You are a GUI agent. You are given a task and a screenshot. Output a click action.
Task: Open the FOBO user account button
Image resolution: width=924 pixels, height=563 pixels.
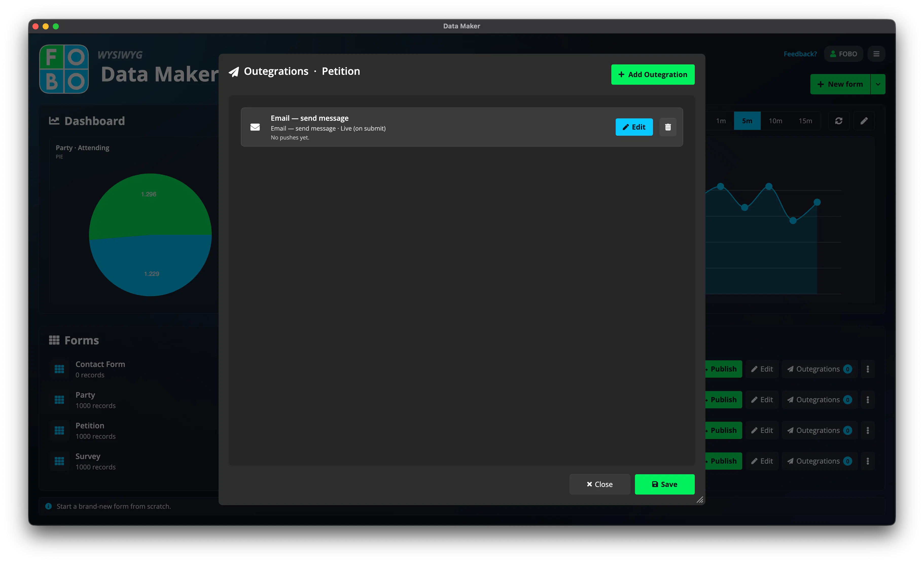[x=843, y=54]
